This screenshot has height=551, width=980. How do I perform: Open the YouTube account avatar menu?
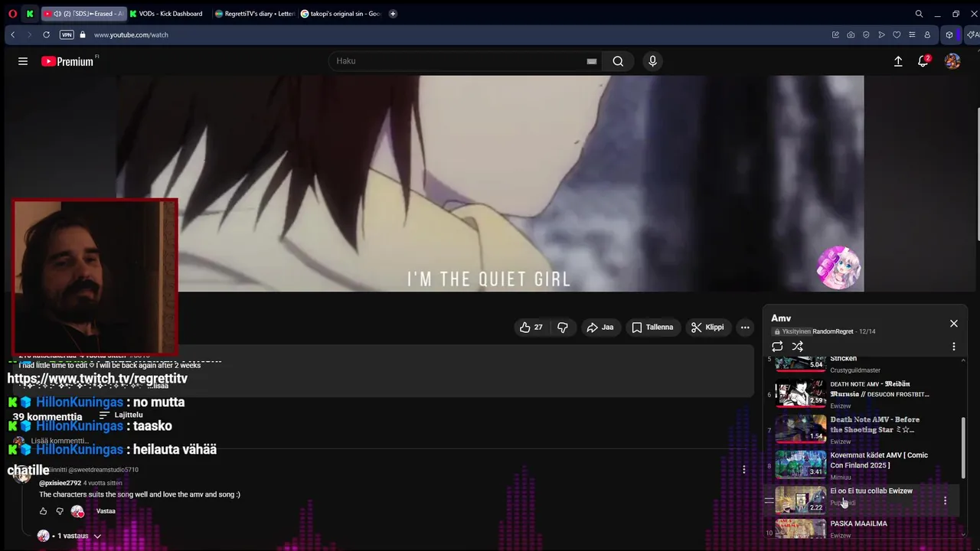pos(952,61)
